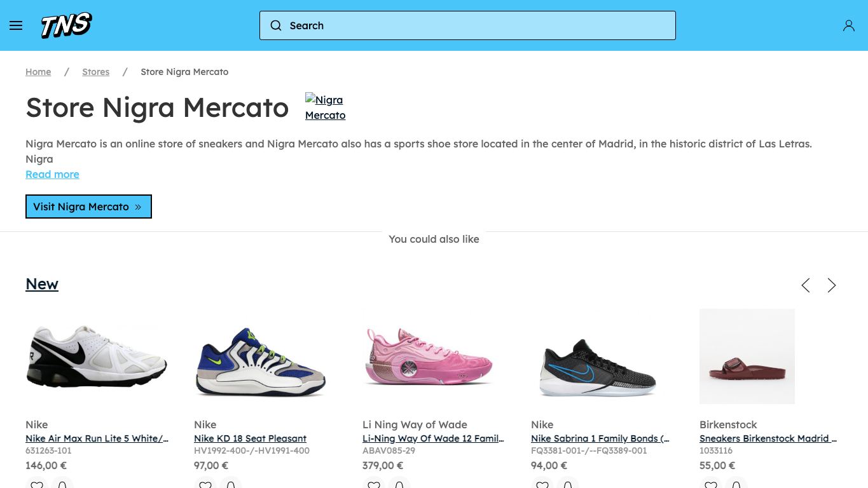Open the Nike KD 18 Seat Pleasant link
Viewport: 868px width, 488px height.
click(x=250, y=438)
